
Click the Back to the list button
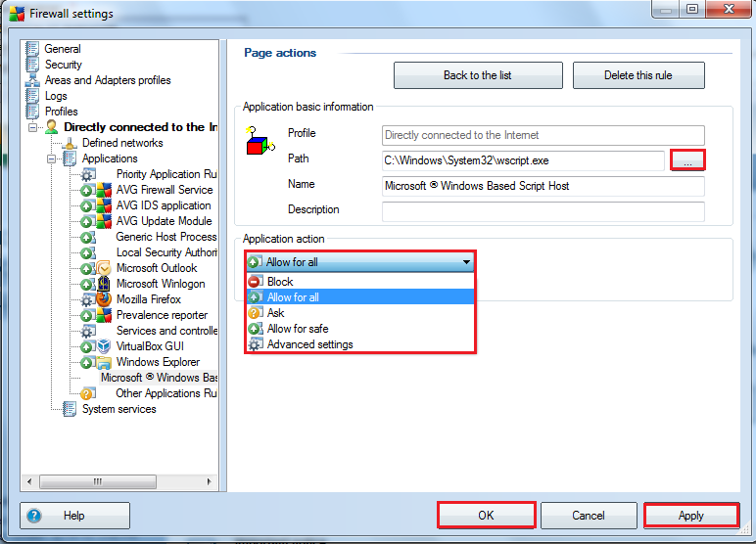[x=478, y=75]
